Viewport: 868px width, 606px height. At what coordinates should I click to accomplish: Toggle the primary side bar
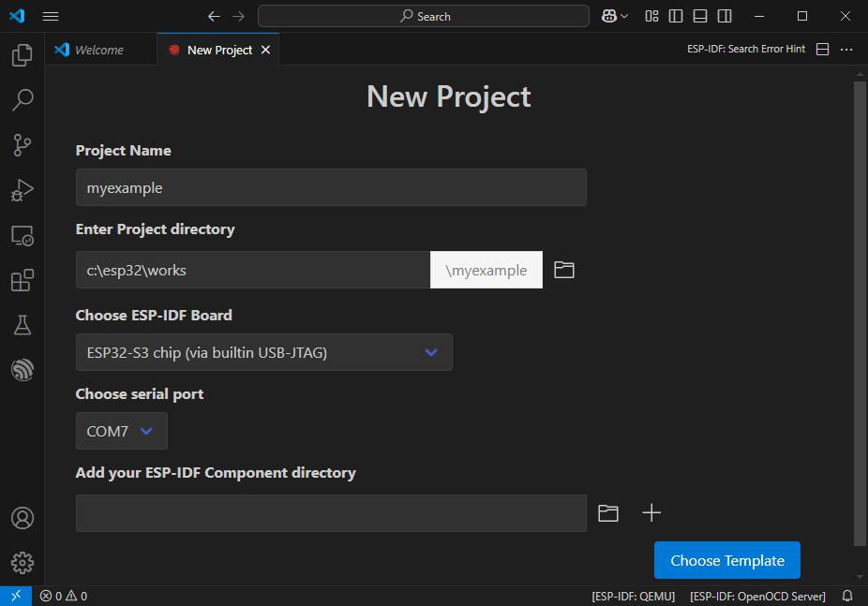pos(675,16)
